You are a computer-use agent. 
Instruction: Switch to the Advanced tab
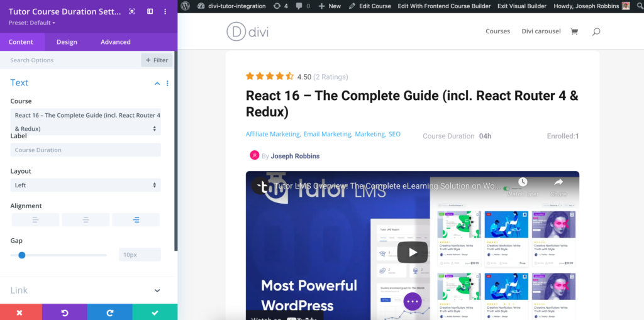[x=116, y=42]
